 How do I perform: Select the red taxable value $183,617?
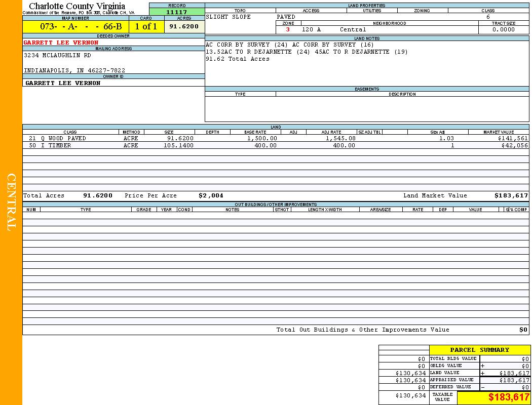(508, 397)
